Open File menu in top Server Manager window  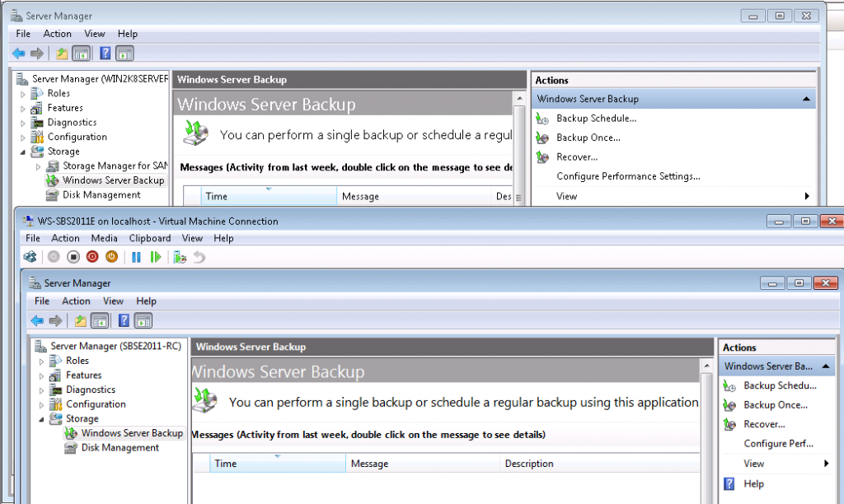[23, 33]
